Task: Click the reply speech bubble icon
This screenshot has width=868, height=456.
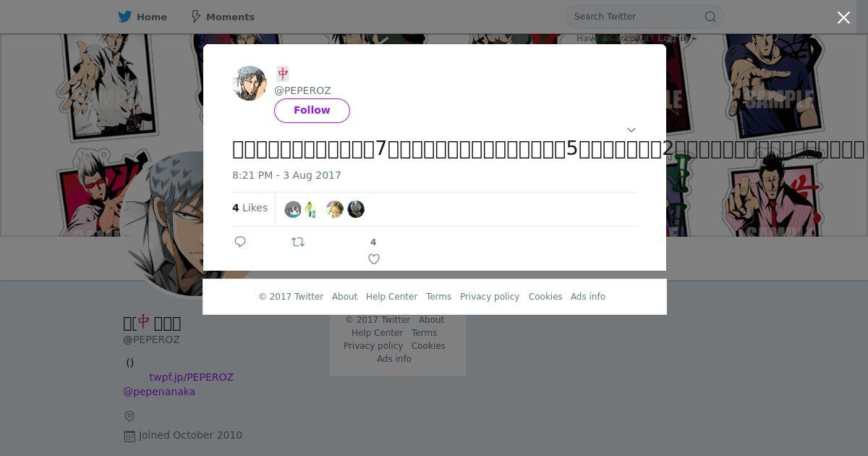Action: point(240,242)
